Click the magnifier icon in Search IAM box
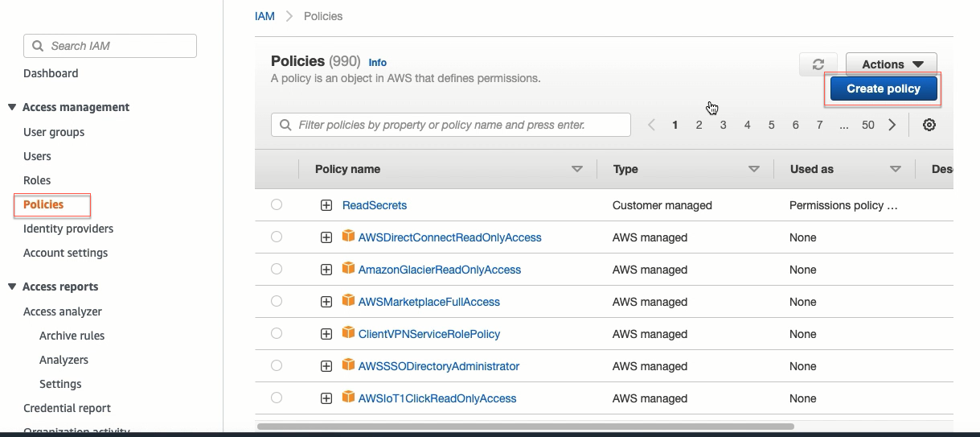The width and height of the screenshot is (980, 437). [38, 46]
